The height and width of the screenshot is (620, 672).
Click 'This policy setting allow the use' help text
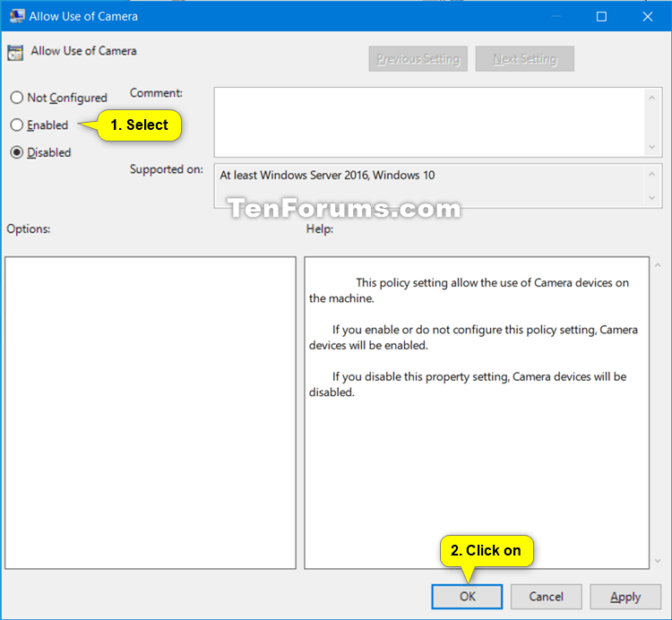(469, 290)
